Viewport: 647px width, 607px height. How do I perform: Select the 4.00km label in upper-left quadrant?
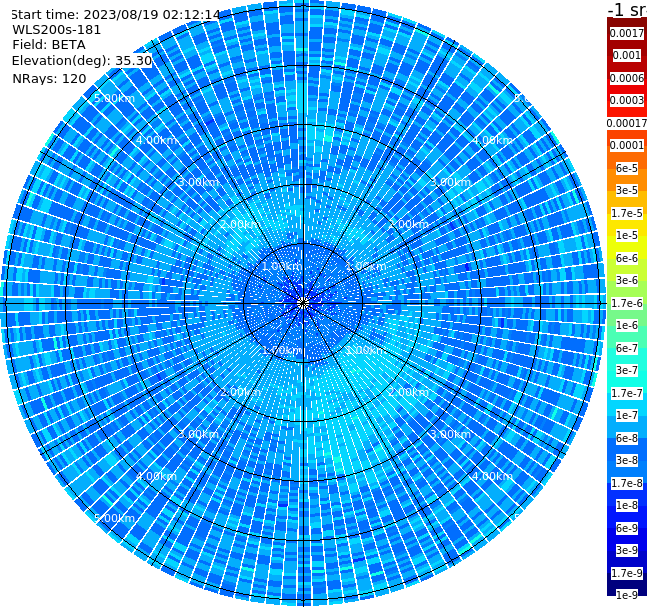tap(156, 140)
